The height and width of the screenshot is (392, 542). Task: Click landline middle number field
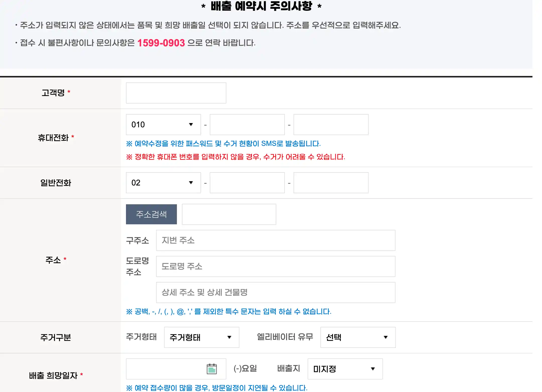[247, 183]
